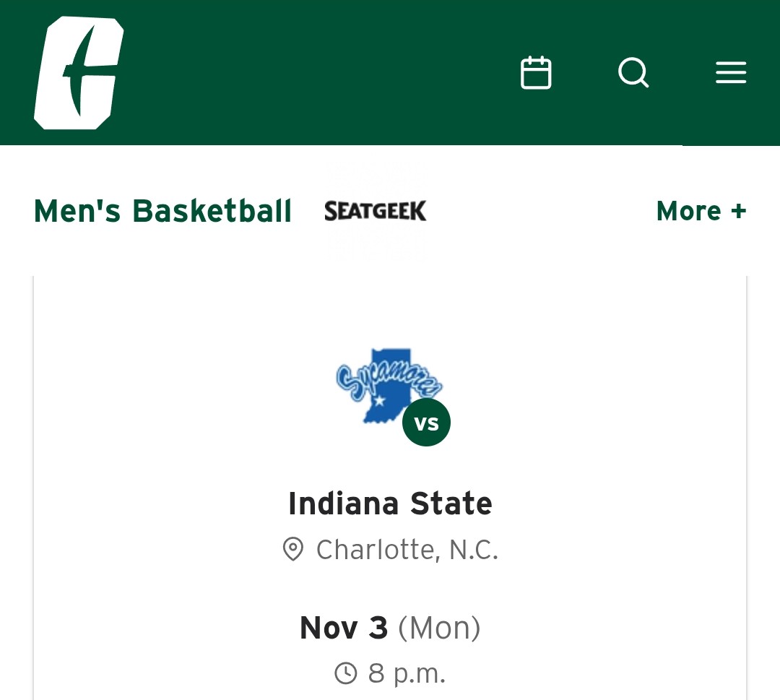Screen dimensions: 780x700
Task: Tap the green vs badge
Action: [x=426, y=423]
